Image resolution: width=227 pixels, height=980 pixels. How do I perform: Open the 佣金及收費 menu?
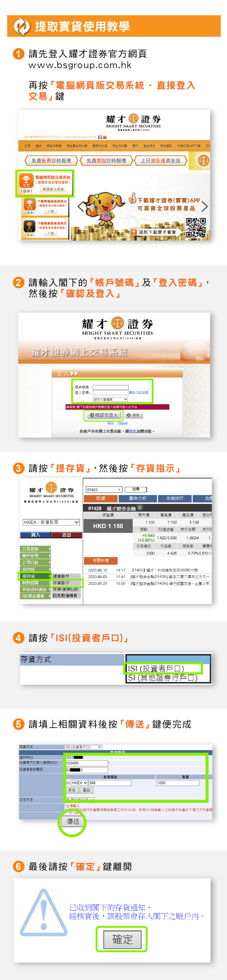coord(119,146)
